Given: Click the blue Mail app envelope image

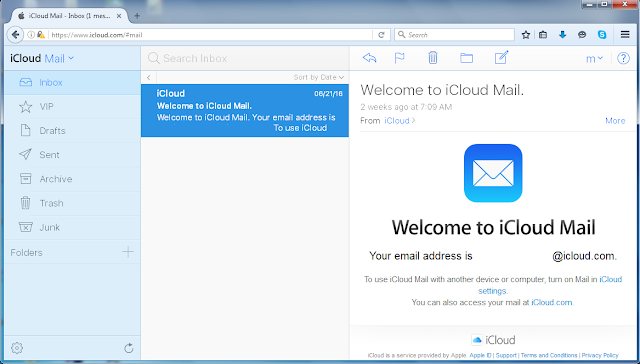Looking at the screenshot, I should (x=493, y=173).
